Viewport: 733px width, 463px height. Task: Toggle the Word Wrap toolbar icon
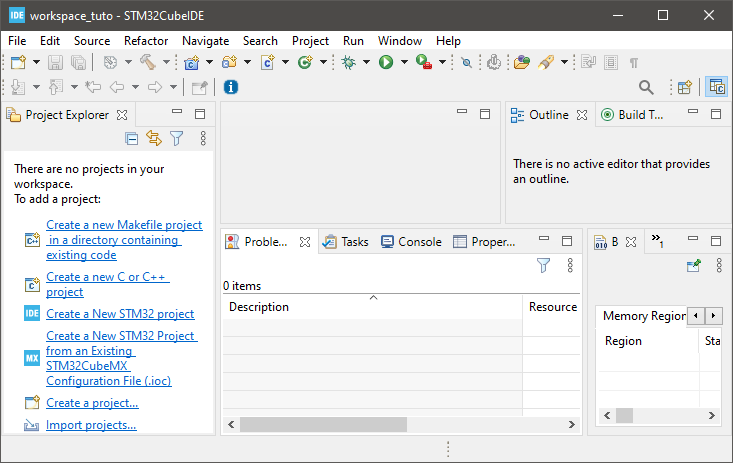[x=588, y=62]
